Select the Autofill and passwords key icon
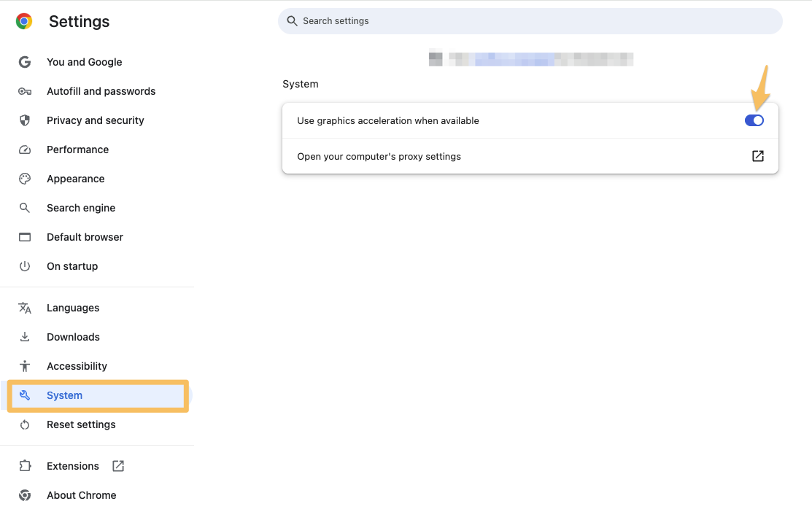 (25, 91)
